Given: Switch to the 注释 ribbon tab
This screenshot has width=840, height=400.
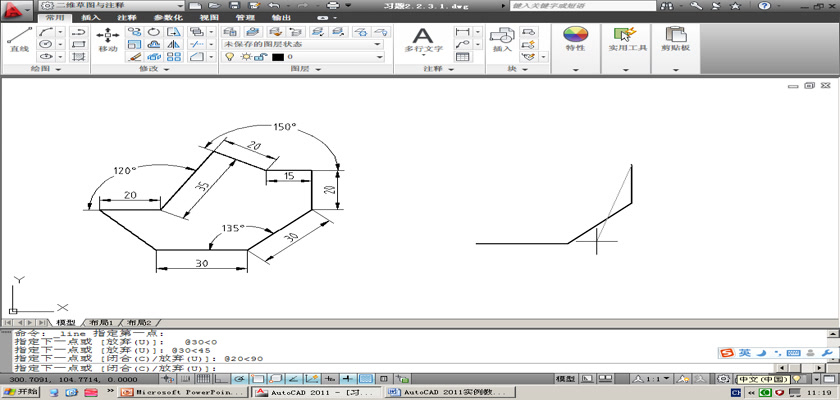Looking at the screenshot, I should click(126, 17).
